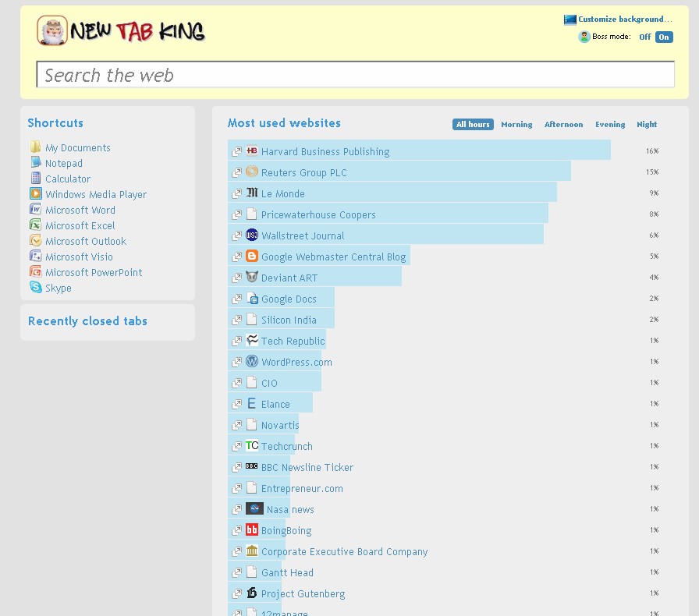The height and width of the screenshot is (616, 699).
Task: Click the Recently closed tabs heading
Action: coord(88,321)
